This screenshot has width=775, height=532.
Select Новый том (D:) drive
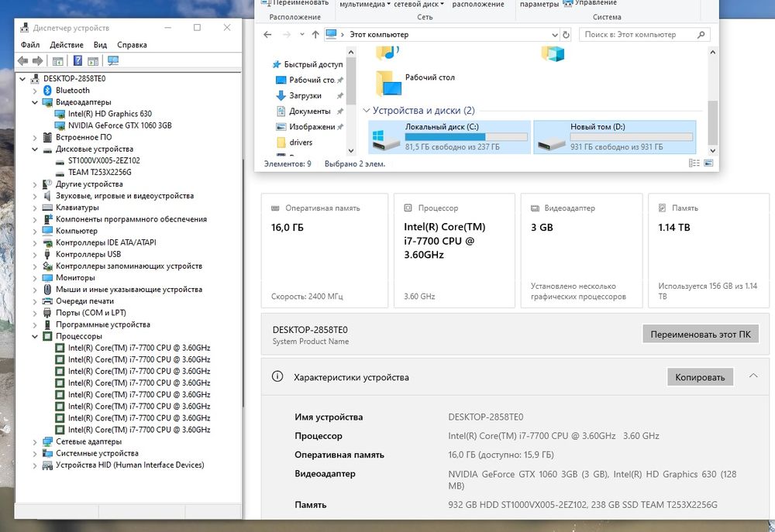click(x=615, y=137)
